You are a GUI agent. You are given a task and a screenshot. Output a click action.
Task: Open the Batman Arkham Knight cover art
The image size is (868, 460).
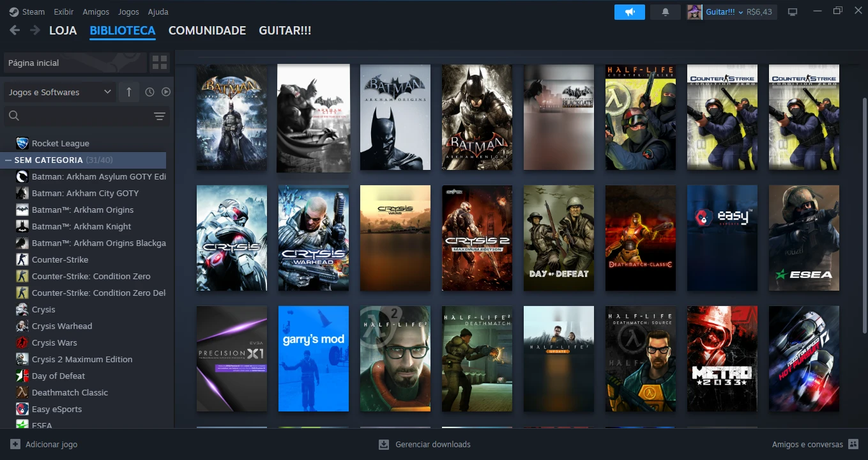477,117
